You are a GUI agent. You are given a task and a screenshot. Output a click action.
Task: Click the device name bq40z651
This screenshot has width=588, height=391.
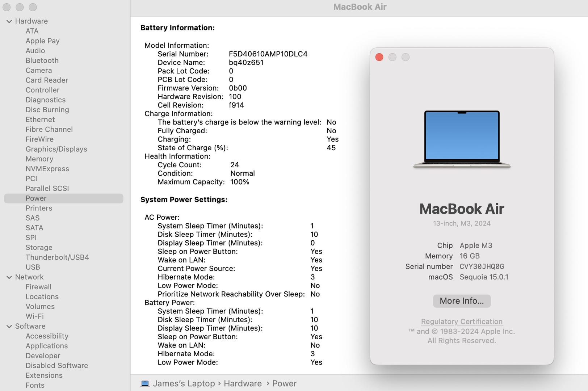click(x=246, y=63)
